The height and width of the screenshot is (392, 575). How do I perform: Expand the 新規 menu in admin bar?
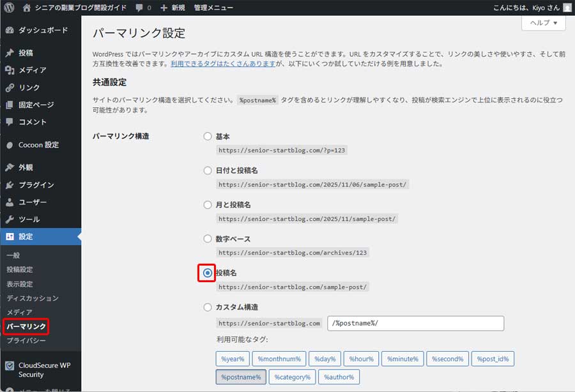click(172, 7)
